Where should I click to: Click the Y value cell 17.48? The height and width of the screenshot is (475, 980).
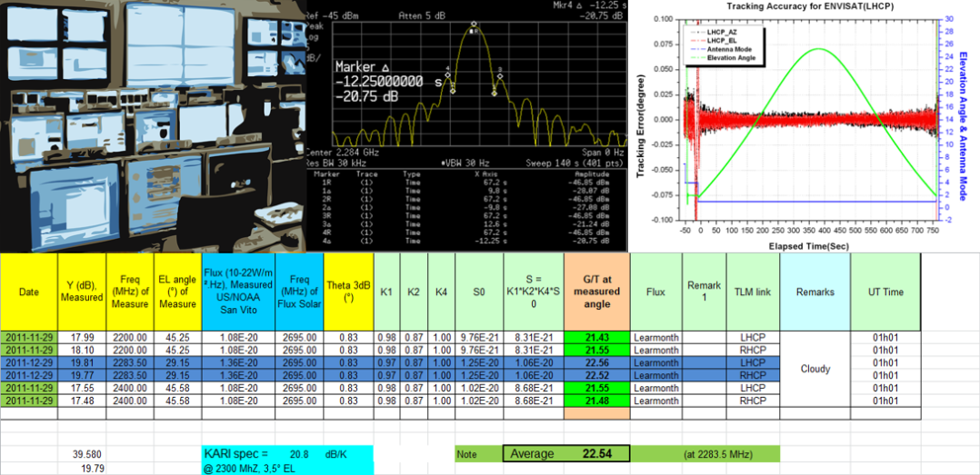pos(82,401)
